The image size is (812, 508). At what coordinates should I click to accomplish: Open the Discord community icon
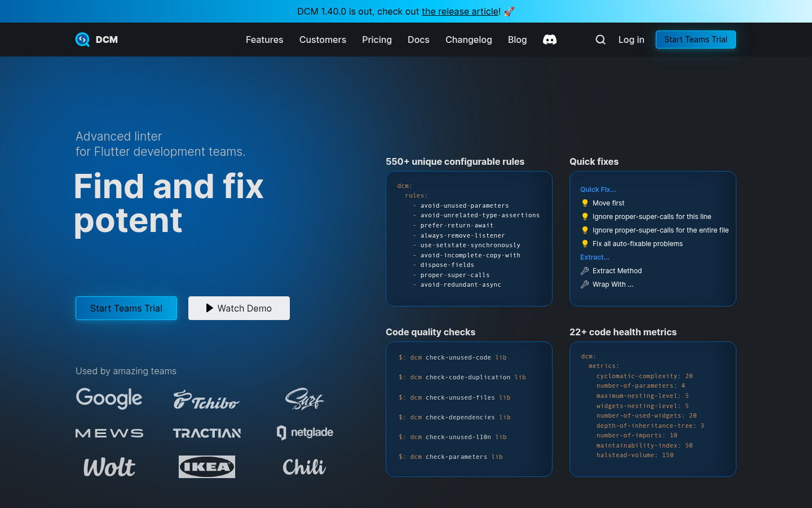550,40
